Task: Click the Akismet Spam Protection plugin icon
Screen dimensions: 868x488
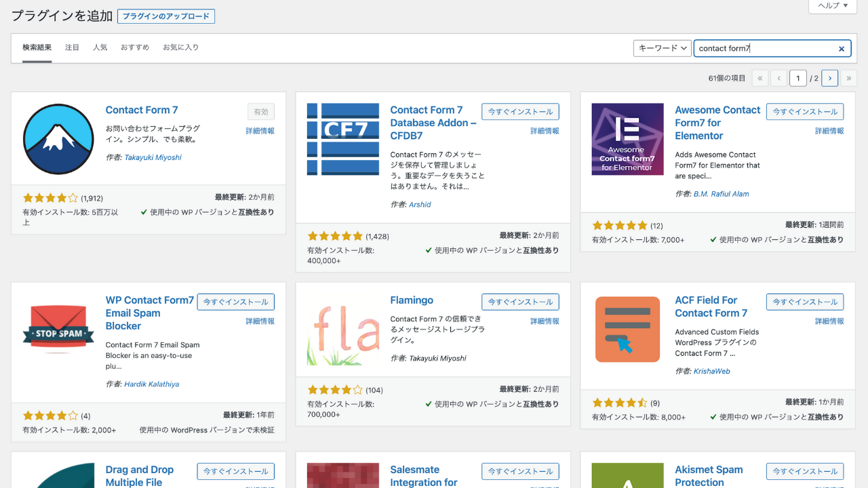Action: (628, 476)
